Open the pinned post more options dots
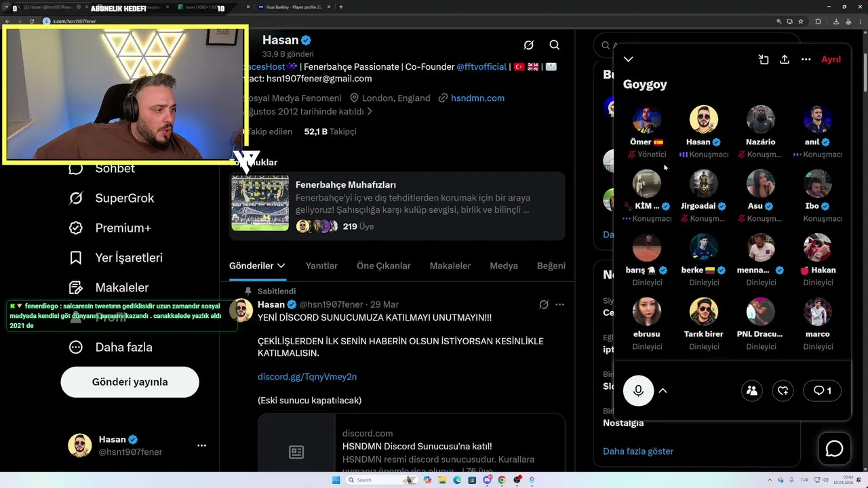 (x=559, y=304)
